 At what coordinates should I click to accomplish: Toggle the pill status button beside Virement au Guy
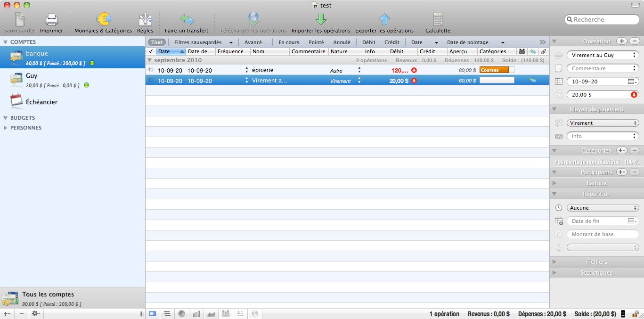[x=559, y=55]
